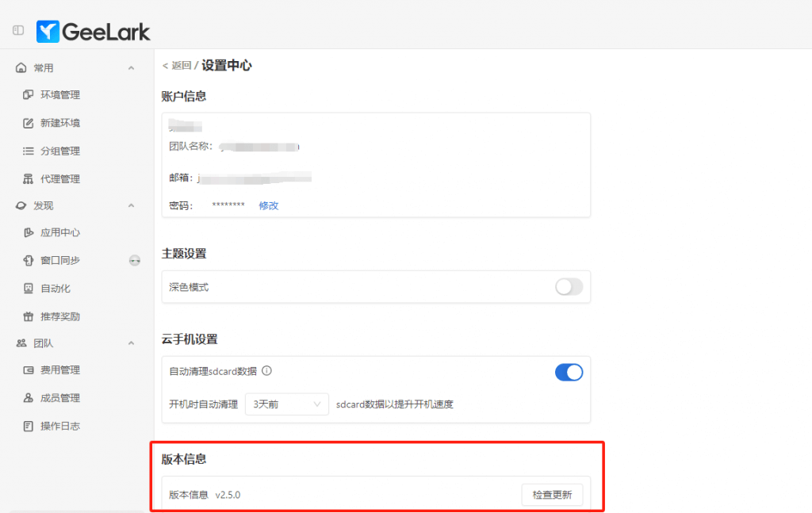Click the 新建环境 edit icon
The height and width of the screenshot is (513, 812).
click(x=28, y=123)
